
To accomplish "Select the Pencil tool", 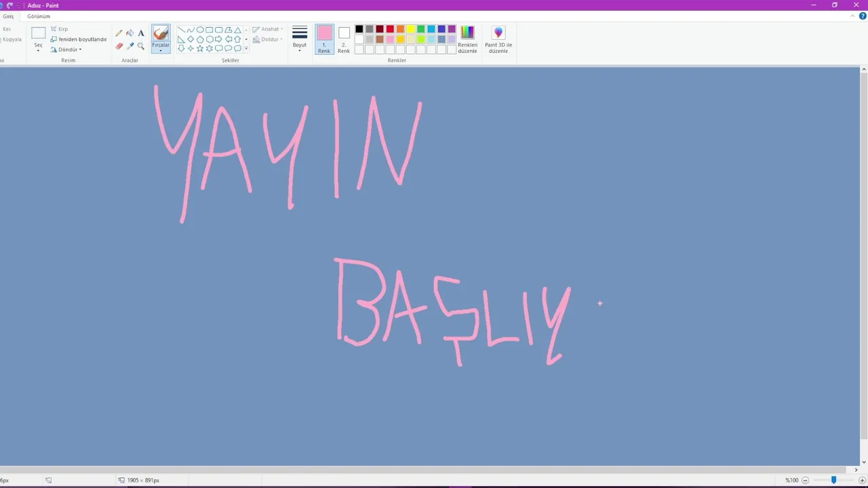I will (119, 33).
